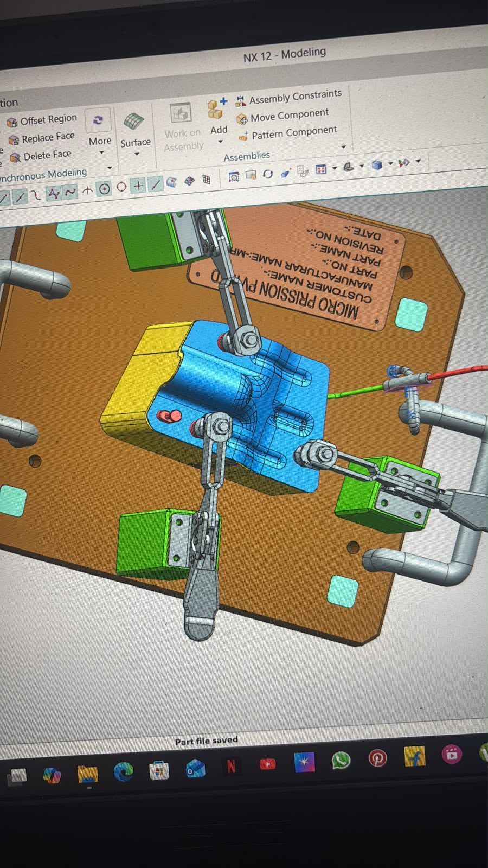488x868 pixels.
Task: Click the Edit Section view icon
Action: pyautogui.click(x=302, y=171)
